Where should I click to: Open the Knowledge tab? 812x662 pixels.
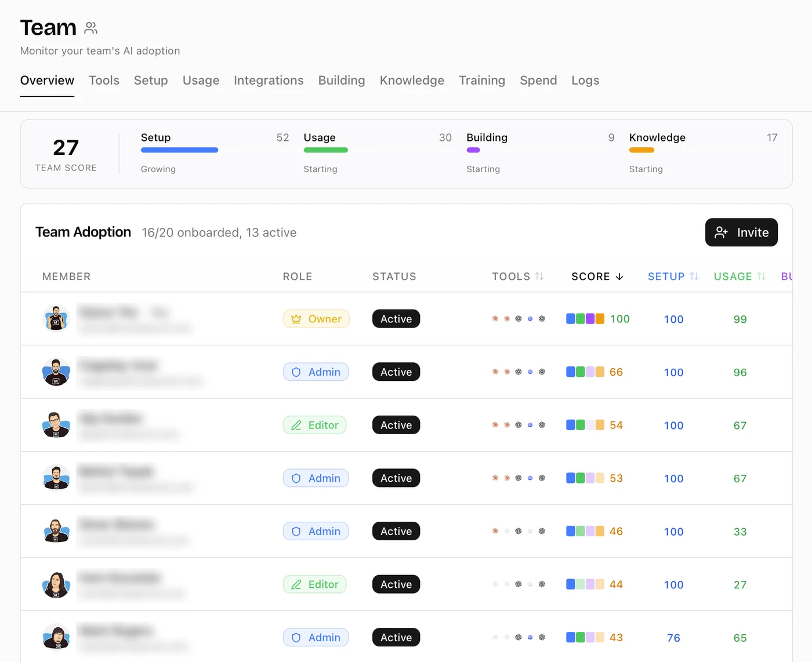412,81
